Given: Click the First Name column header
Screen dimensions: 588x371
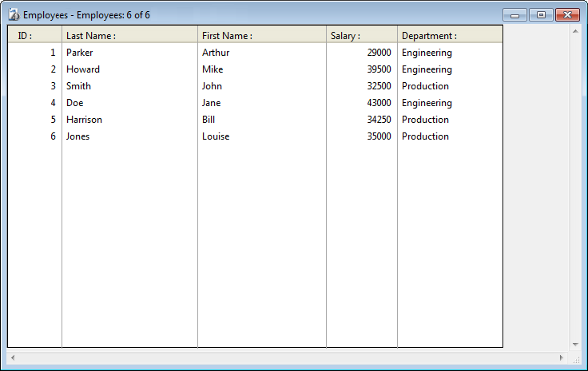Looking at the screenshot, I should click(x=262, y=35).
